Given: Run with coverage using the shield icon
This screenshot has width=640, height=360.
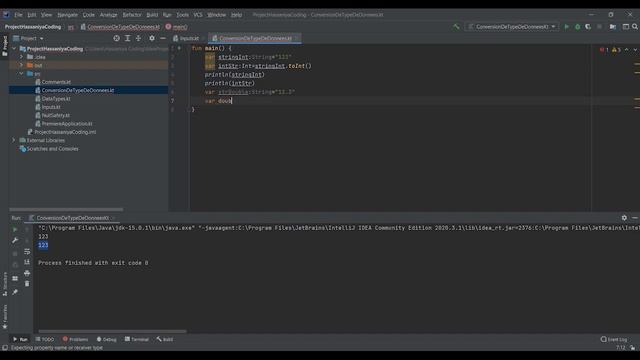Looking at the screenshot, I should [x=588, y=27].
